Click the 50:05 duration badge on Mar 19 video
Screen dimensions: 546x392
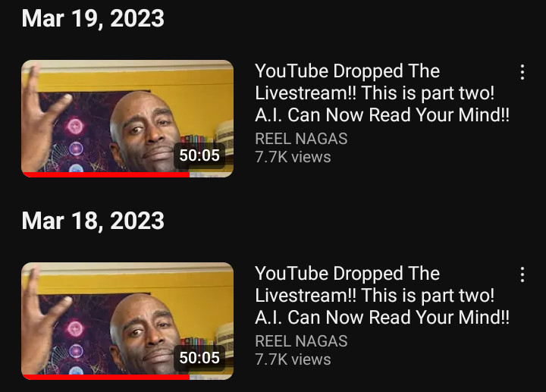[199, 155]
